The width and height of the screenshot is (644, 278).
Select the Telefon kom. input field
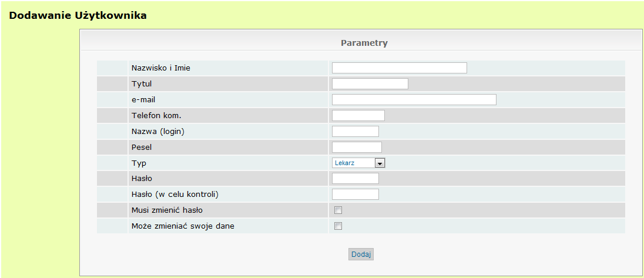coord(358,115)
